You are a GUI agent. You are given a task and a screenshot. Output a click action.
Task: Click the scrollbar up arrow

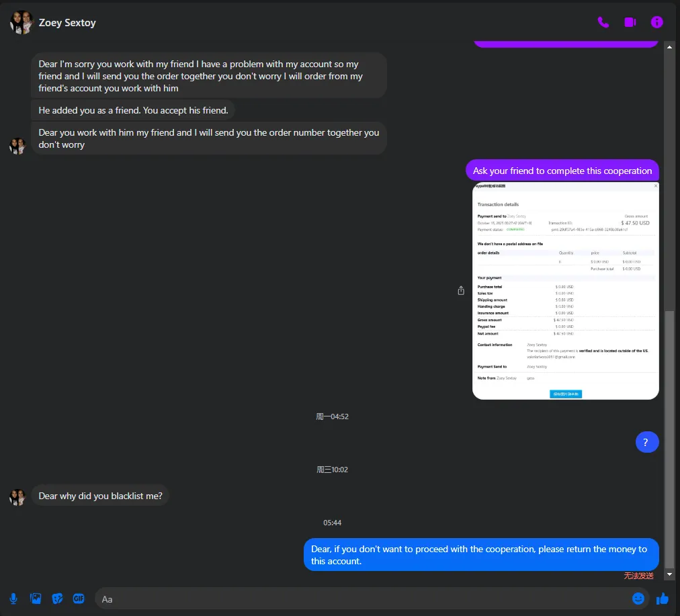coord(670,47)
